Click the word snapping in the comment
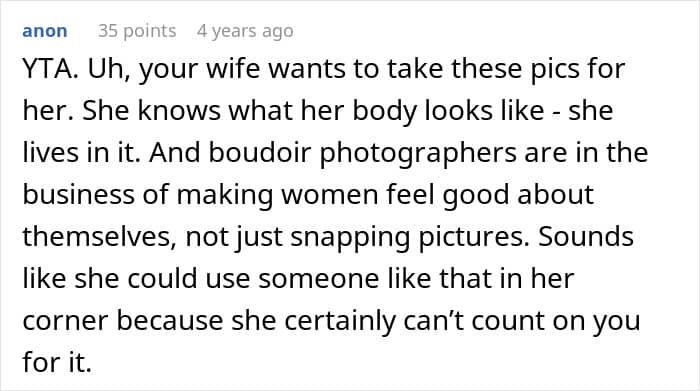700x391 pixels. 350,237
